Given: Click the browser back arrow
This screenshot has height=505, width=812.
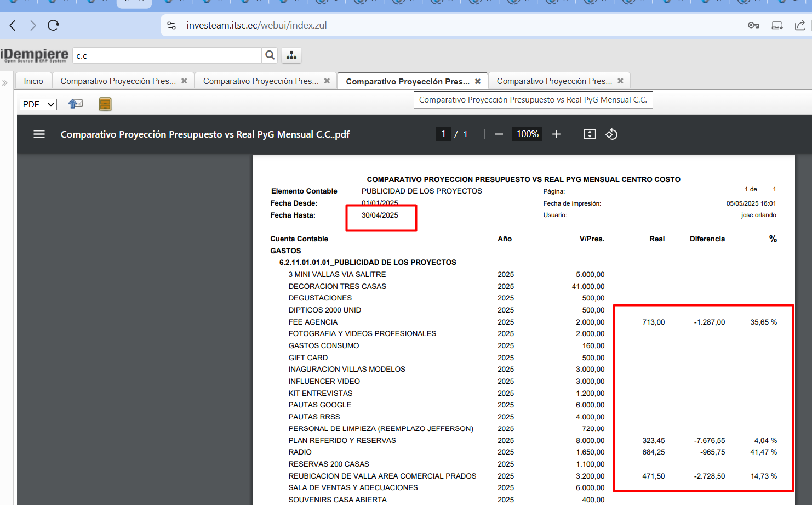Looking at the screenshot, I should 13,25.
